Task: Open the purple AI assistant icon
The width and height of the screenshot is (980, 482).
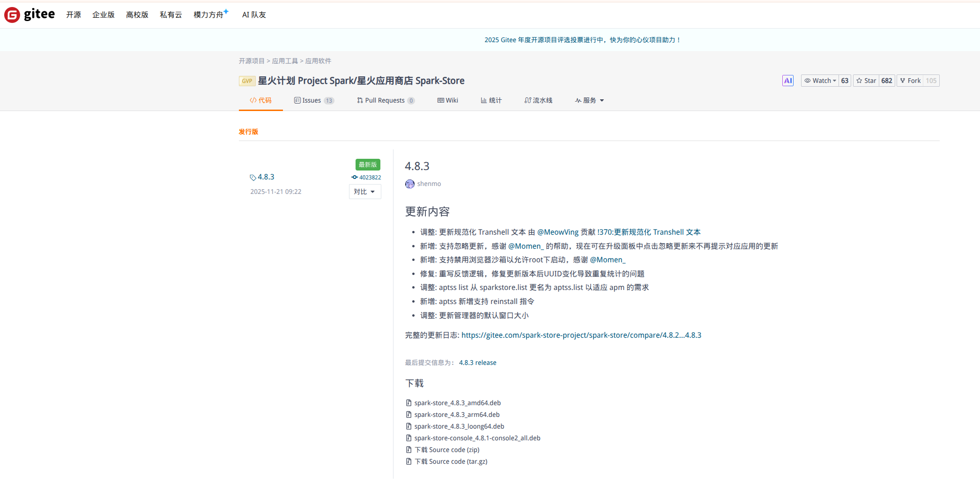Action: [x=788, y=81]
